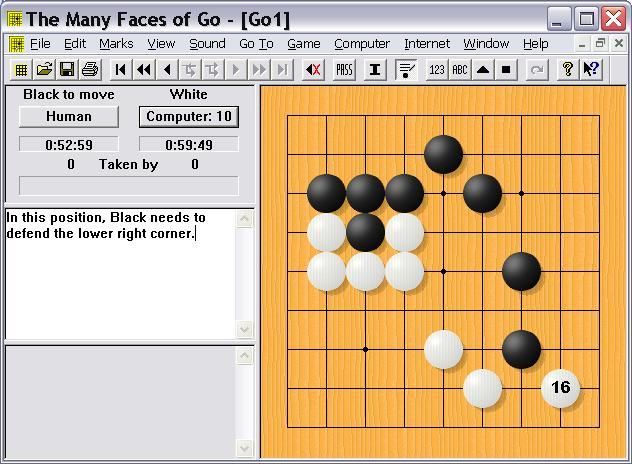This screenshot has width=632, height=464.
Task: Open the Marks menu
Action: point(116,44)
